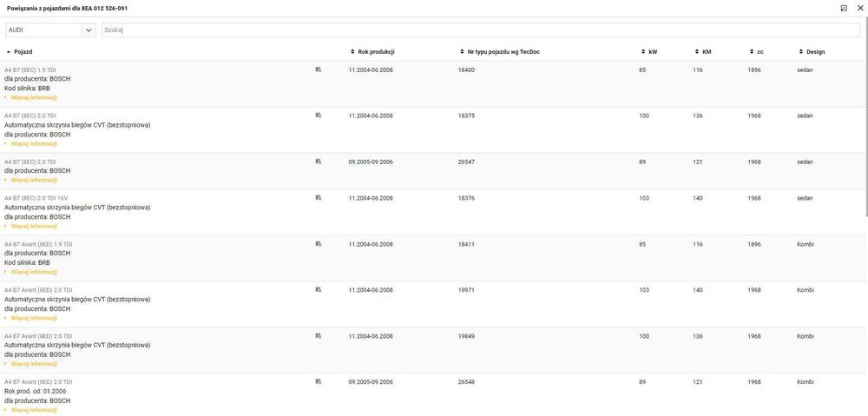This screenshot has height=416, width=868.
Task: Click the Szukaj search field
Action: click(x=482, y=30)
